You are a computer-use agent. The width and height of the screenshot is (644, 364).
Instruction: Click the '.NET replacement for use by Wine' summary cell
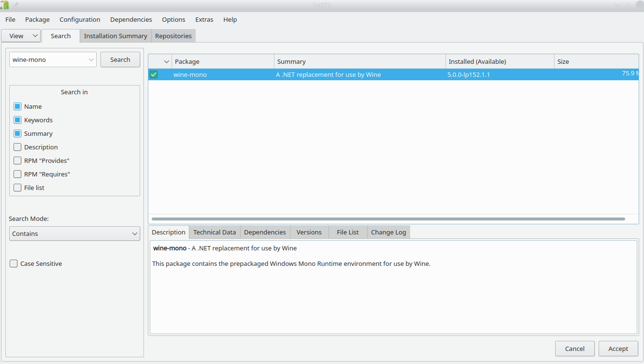(329, 74)
